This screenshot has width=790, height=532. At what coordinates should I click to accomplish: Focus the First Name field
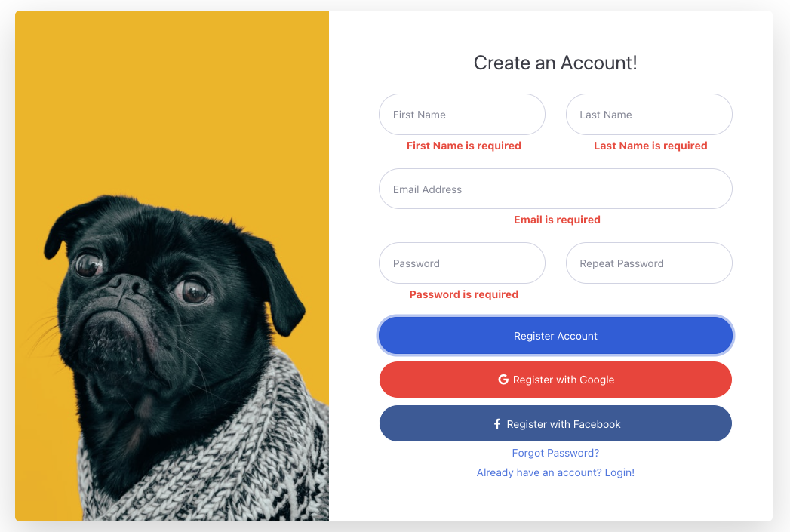coord(462,115)
